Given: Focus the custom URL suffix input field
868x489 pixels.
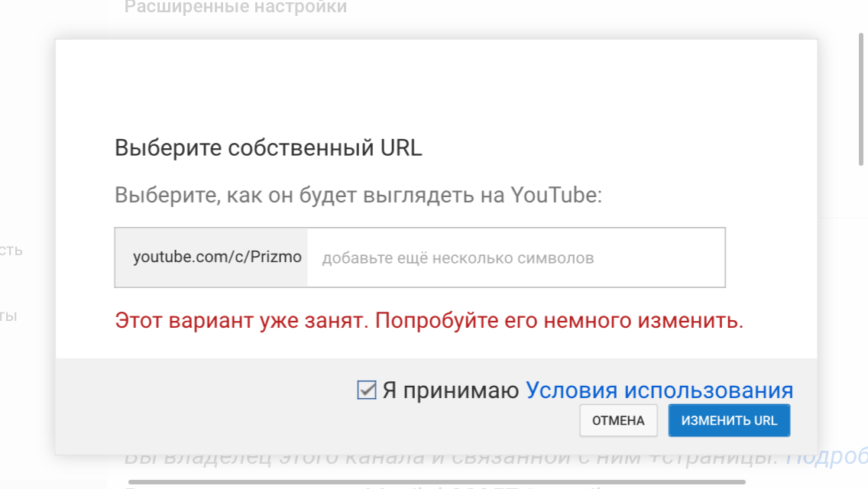Looking at the screenshot, I should point(516,257).
